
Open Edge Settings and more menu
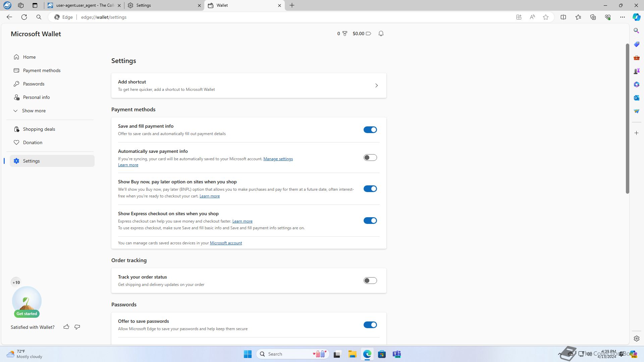(623, 17)
